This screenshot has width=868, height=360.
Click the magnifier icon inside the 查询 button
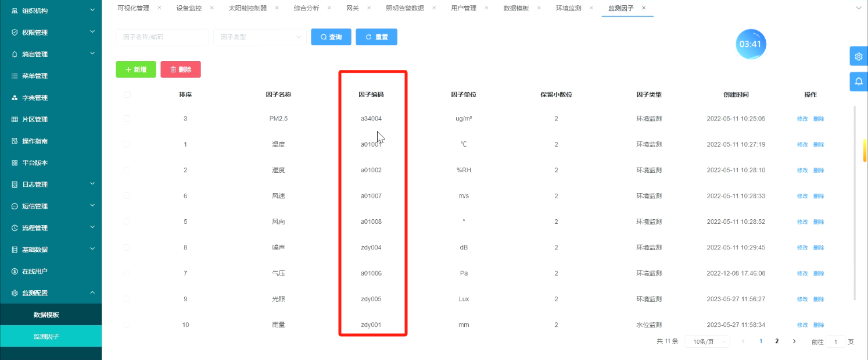322,37
